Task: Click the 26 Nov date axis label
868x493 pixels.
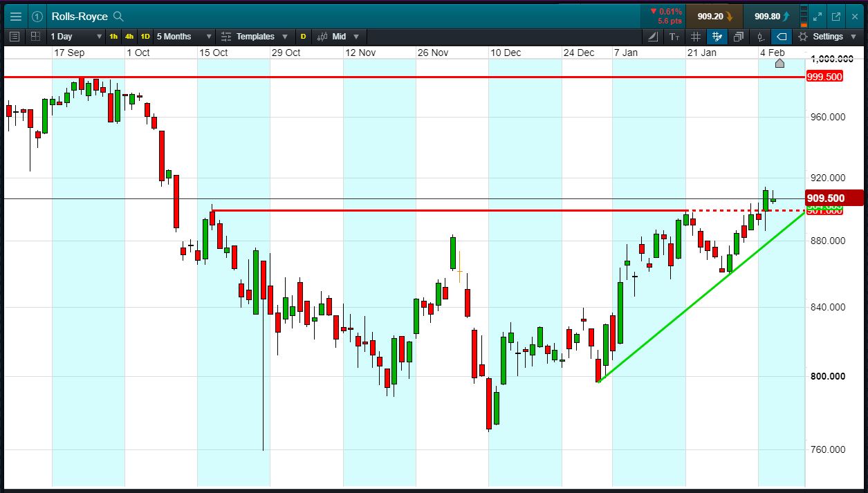Action: 432,53
